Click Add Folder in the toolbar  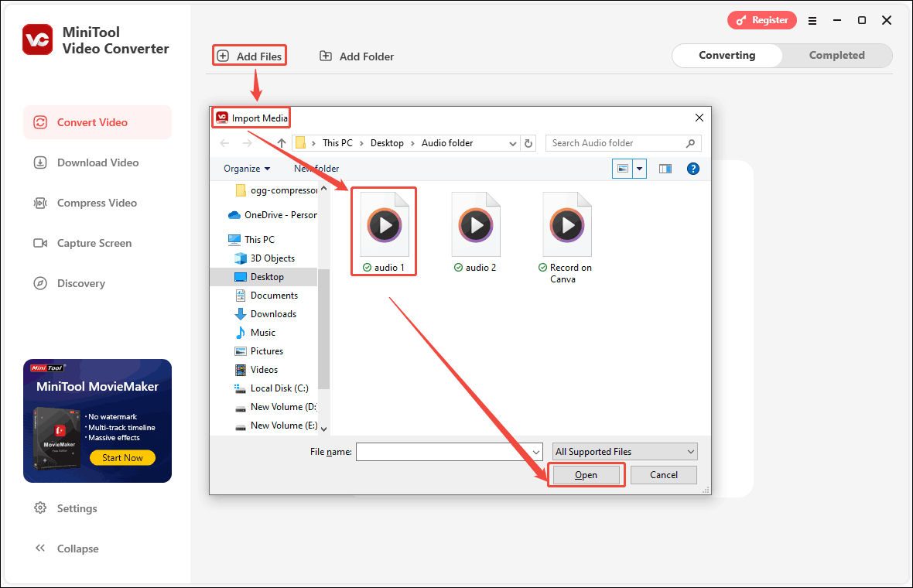[x=357, y=56]
